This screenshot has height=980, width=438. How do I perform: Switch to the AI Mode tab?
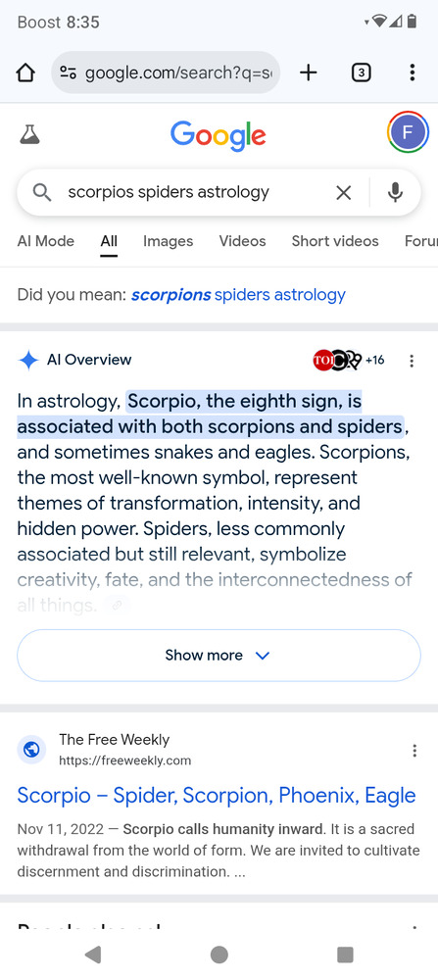46,241
